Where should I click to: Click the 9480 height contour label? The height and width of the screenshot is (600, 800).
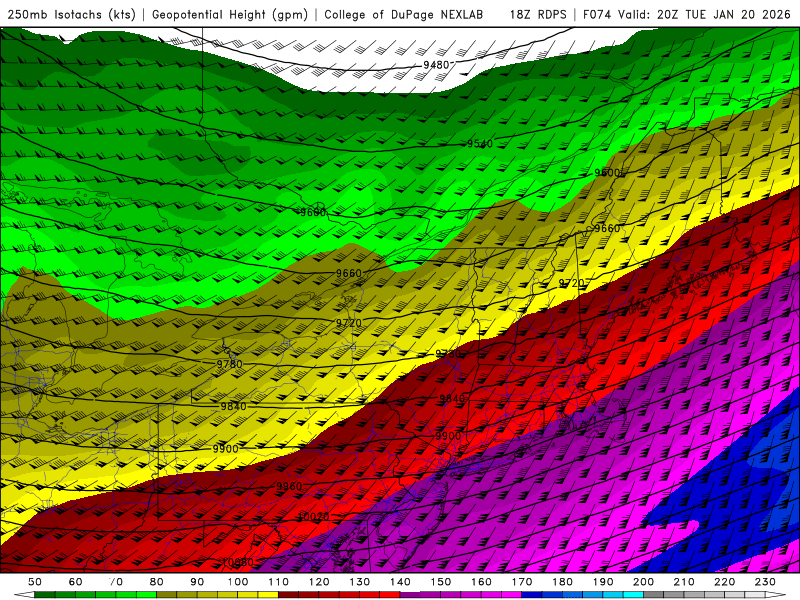click(x=436, y=65)
